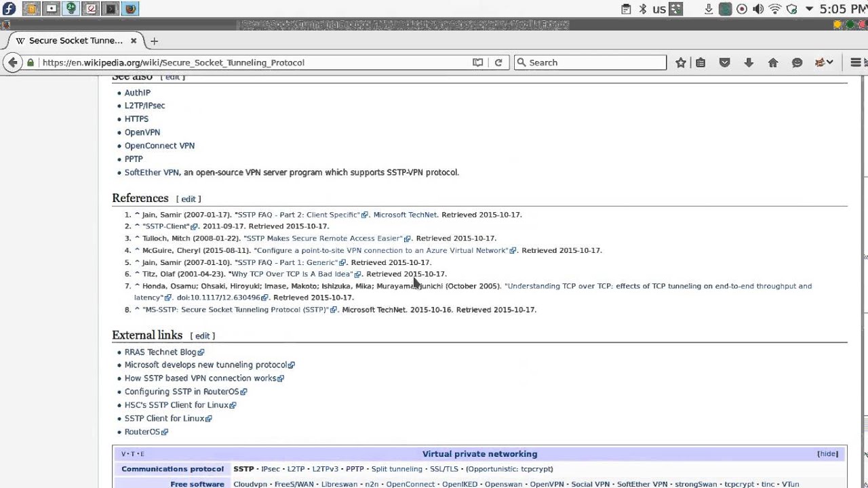Open the RouterOS external link
The width and height of the screenshot is (868, 488).
coord(146,432)
